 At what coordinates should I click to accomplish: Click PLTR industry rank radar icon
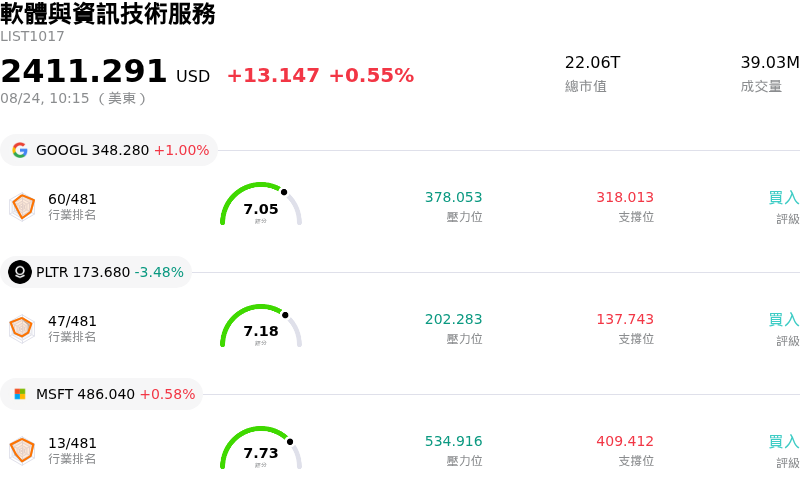(x=22, y=329)
